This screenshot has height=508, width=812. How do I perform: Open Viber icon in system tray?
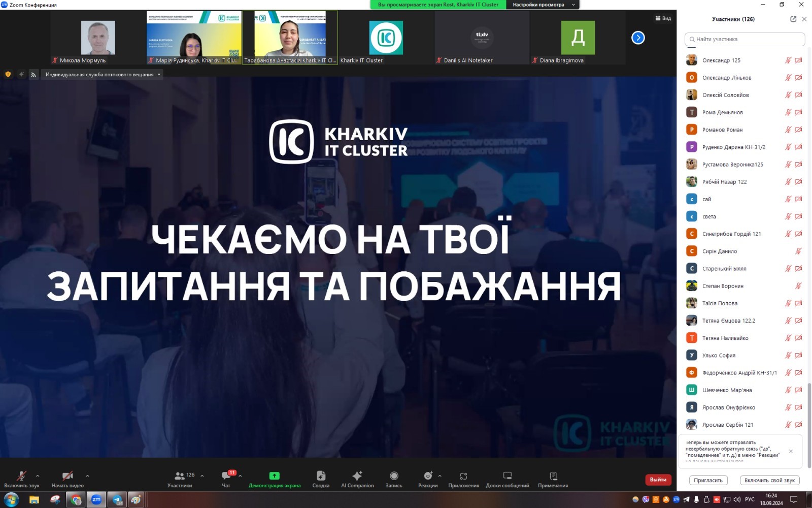(646, 499)
